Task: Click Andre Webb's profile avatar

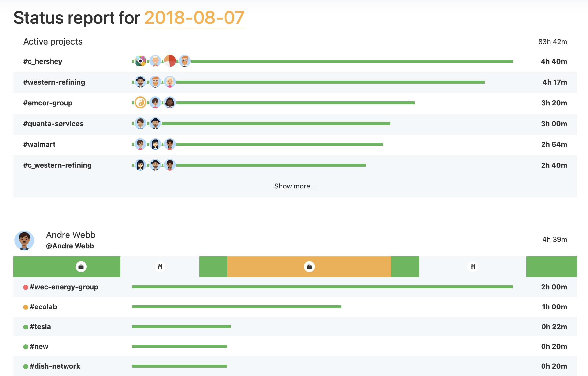Action: (x=24, y=240)
